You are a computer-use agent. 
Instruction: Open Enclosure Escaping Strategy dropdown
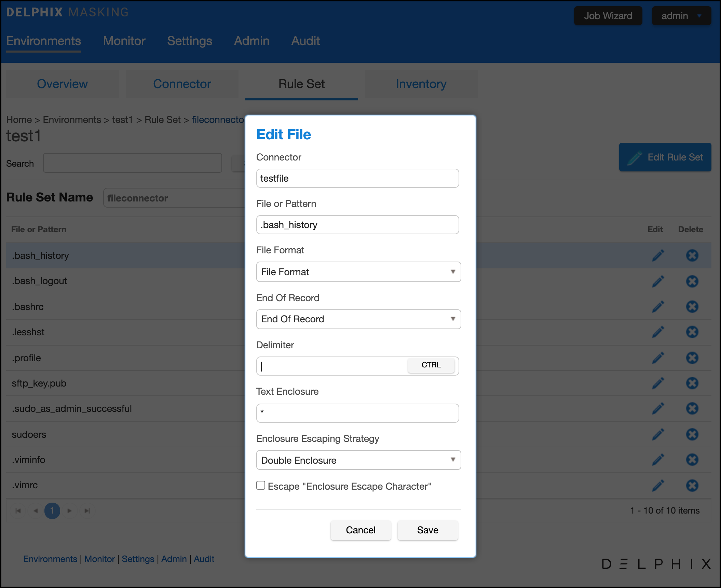coord(358,460)
